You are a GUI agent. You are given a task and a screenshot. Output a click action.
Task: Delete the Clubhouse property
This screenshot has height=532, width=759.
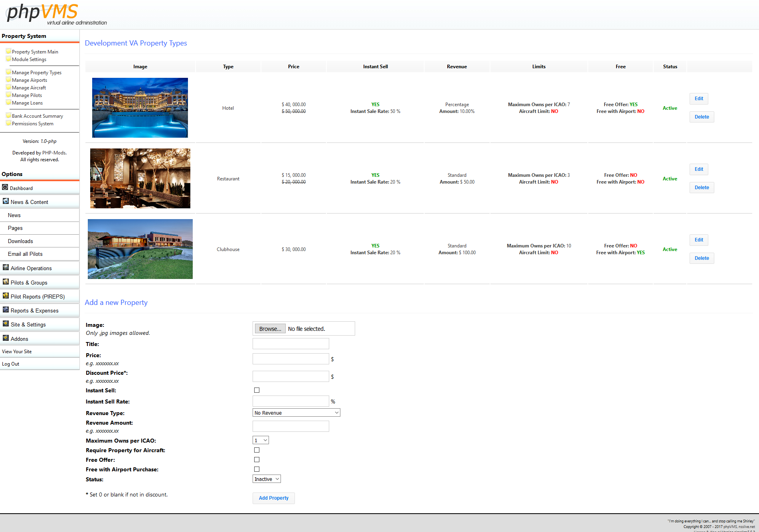702,258
